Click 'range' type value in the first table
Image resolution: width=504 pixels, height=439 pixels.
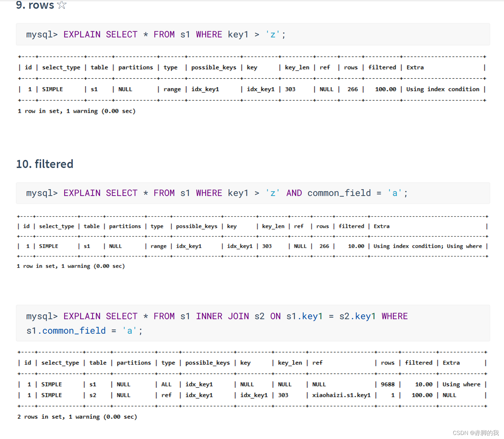pyautogui.click(x=172, y=89)
